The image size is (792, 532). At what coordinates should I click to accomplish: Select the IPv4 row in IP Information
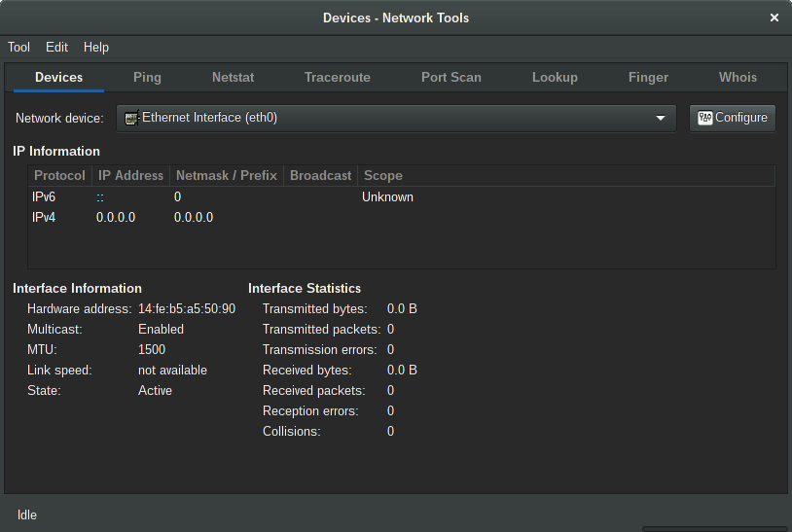click(x=402, y=218)
